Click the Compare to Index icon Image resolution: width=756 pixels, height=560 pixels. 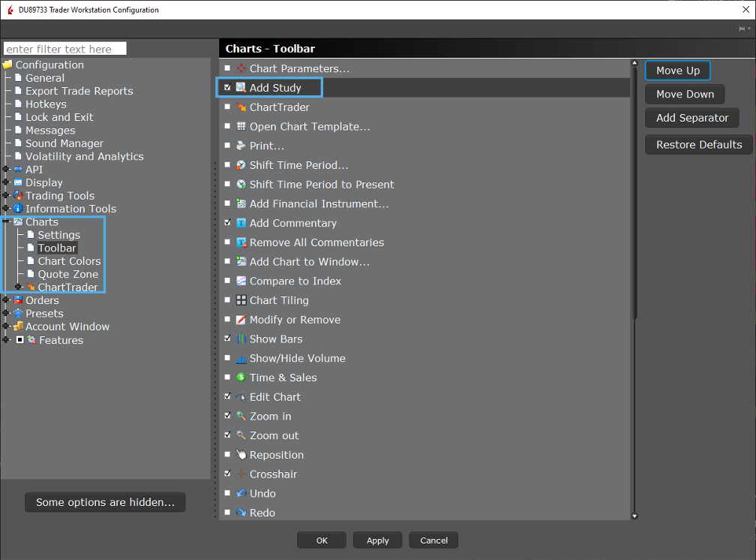[x=241, y=281]
